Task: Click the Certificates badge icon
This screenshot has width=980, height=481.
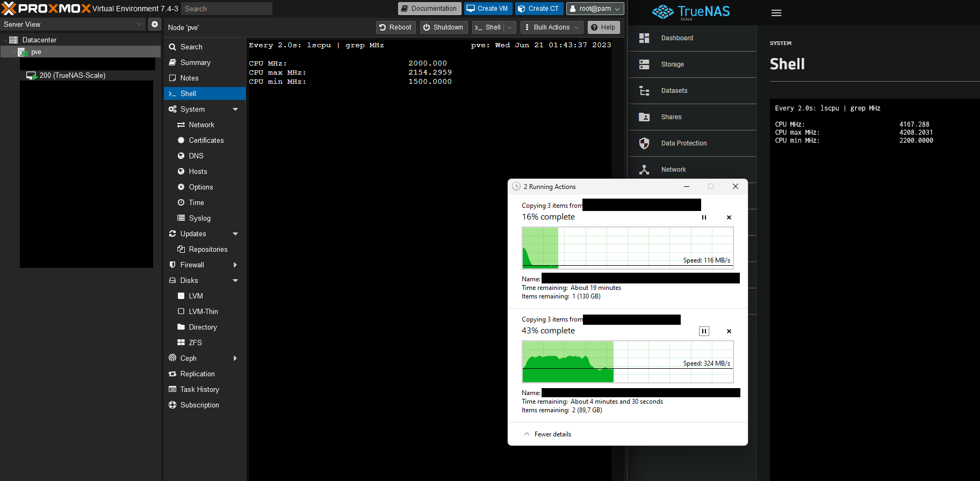Action: point(181,141)
